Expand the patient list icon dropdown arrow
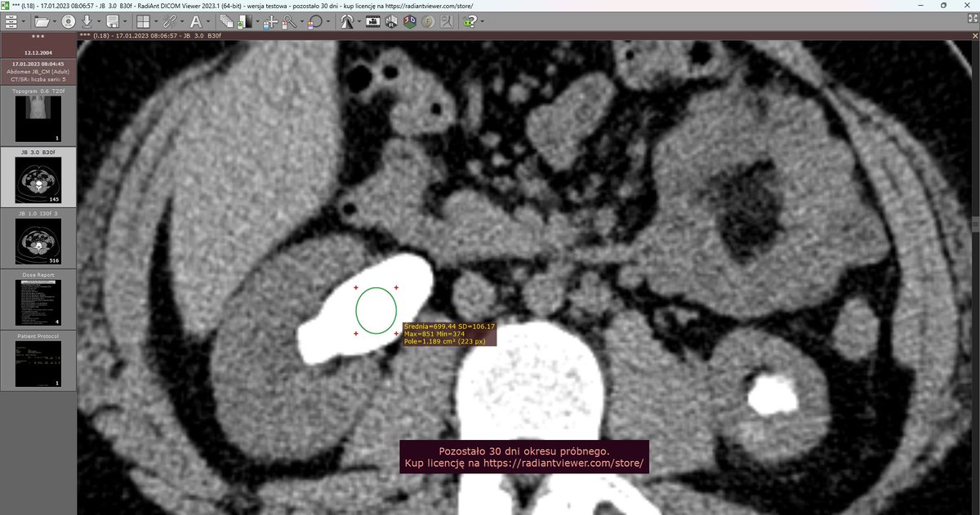Image resolution: width=980 pixels, height=515 pixels. point(24,22)
